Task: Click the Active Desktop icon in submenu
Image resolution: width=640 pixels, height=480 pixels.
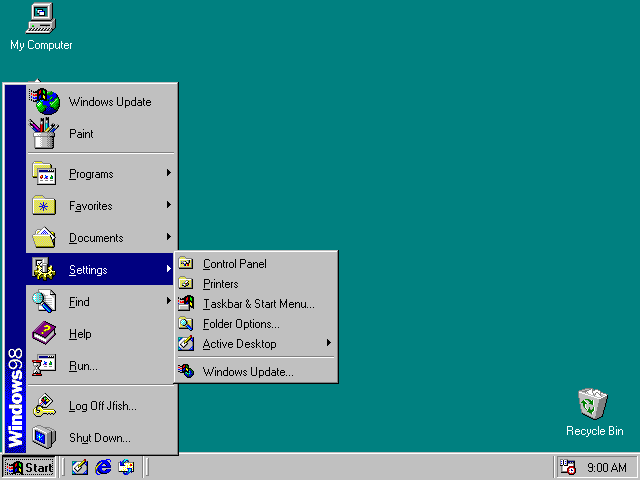Action: click(x=186, y=343)
